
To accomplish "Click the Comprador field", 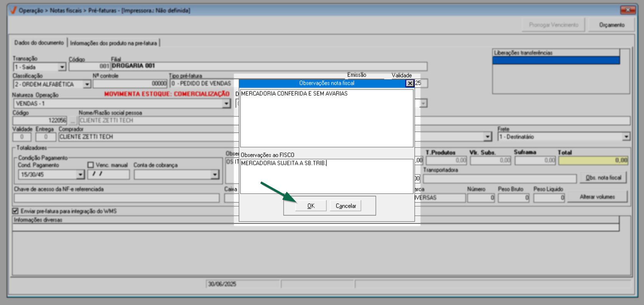I will coord(147,137).
